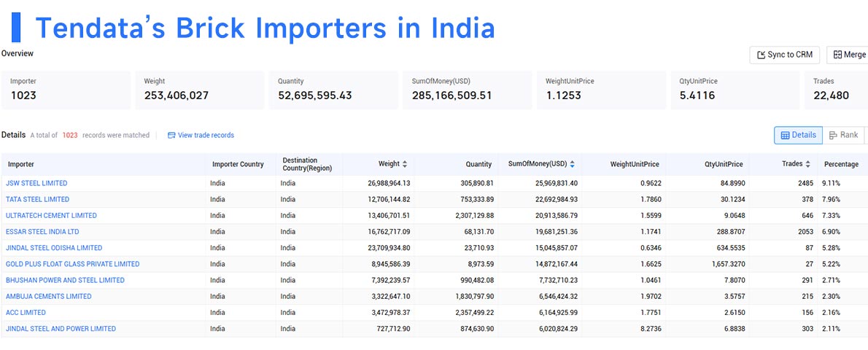
Task: Open View trade records link
Action: pos(206,135)
